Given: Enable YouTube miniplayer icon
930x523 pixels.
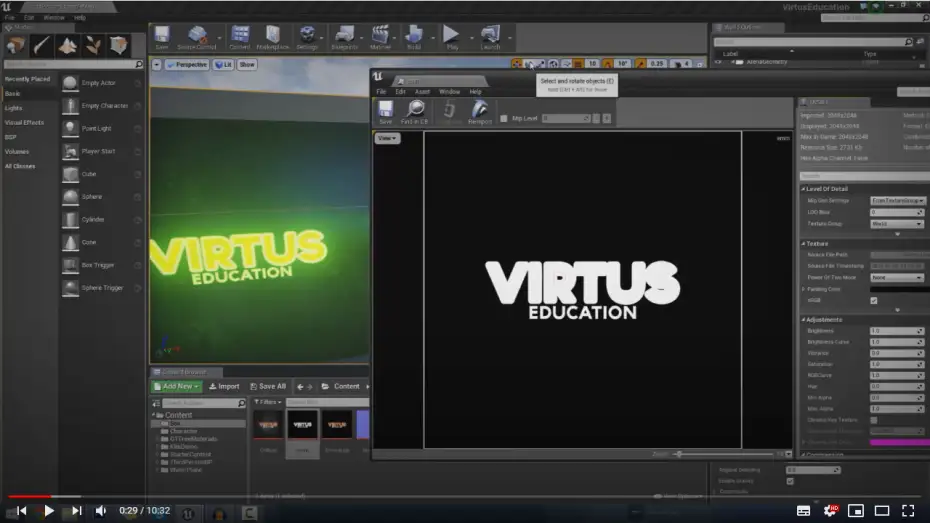Looking at the screenshot, I should click(856, 511).
